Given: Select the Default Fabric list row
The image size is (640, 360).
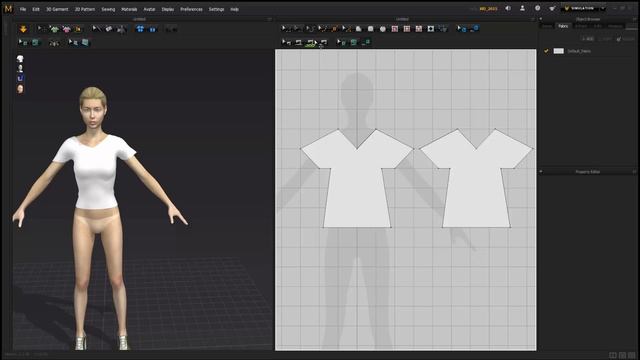Looking at the screenshot, I should 588,51.
